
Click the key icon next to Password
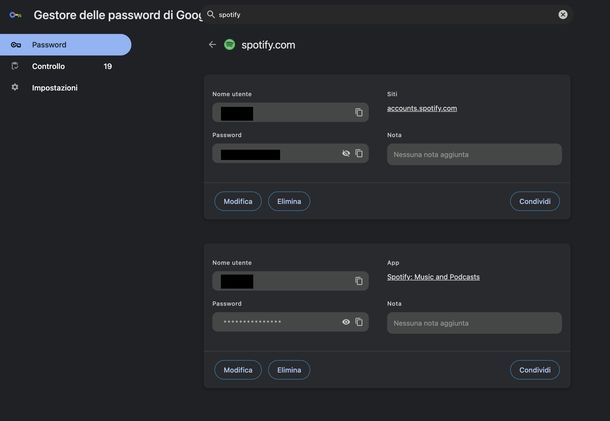[x=16, y=45]
